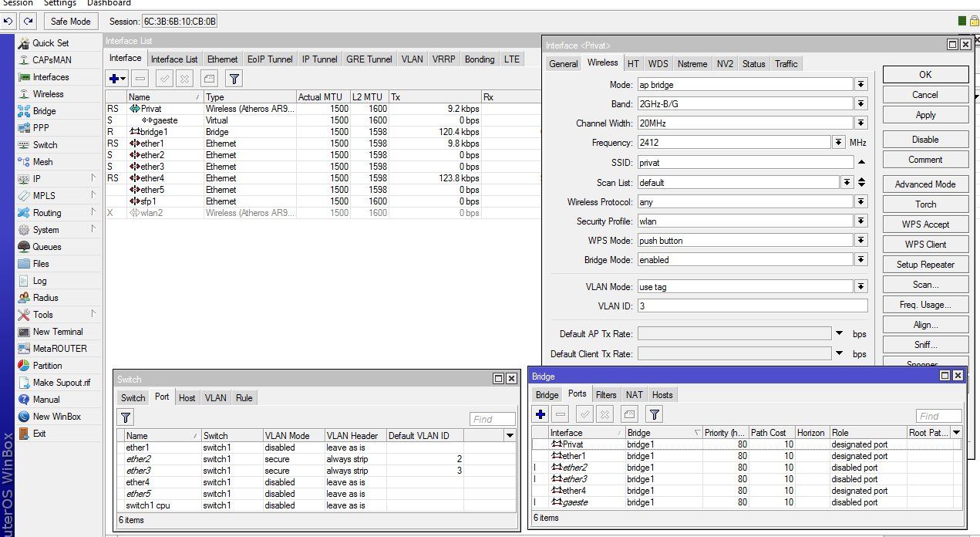Click the Redo arrow icon in the toolbar
980x537 pixels.
(28, 22)
